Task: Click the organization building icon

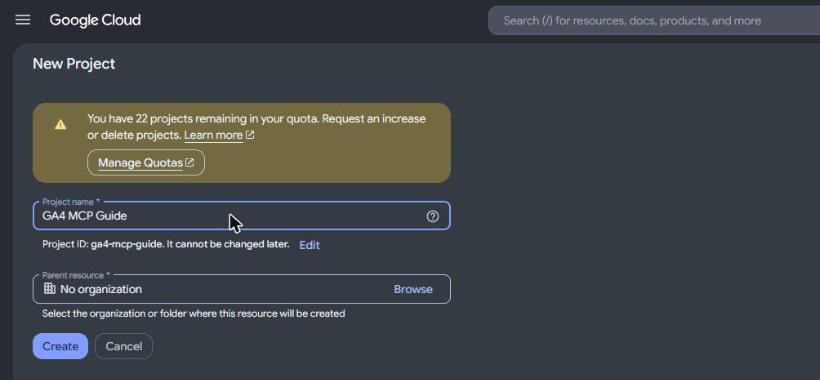Action: [x=49, y=289]
